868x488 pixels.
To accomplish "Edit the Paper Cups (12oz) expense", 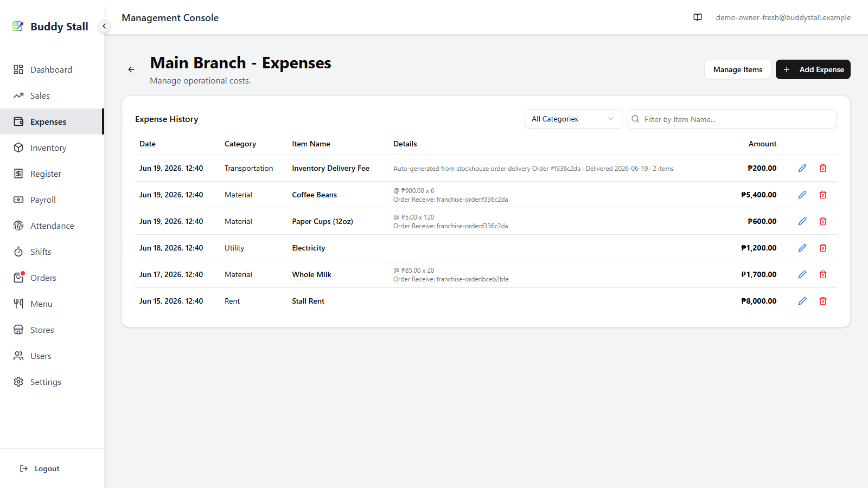I will [802, 221].
